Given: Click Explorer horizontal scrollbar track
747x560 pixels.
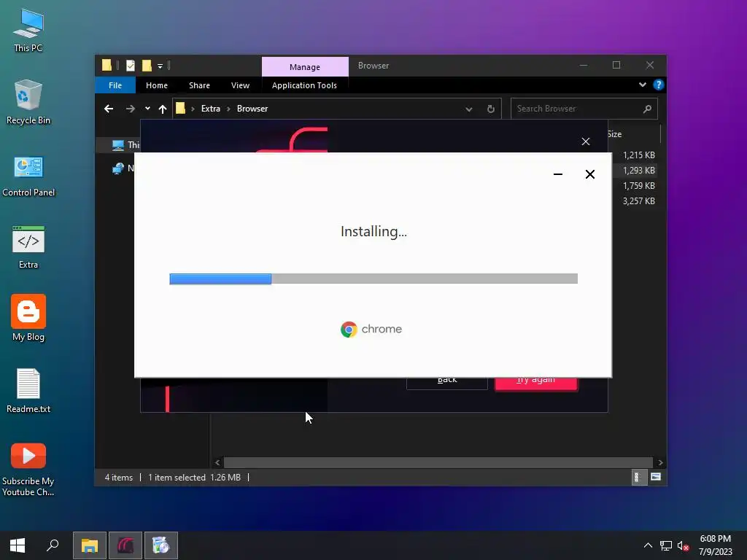Looking at the screenshot, I should coord(438,462).
